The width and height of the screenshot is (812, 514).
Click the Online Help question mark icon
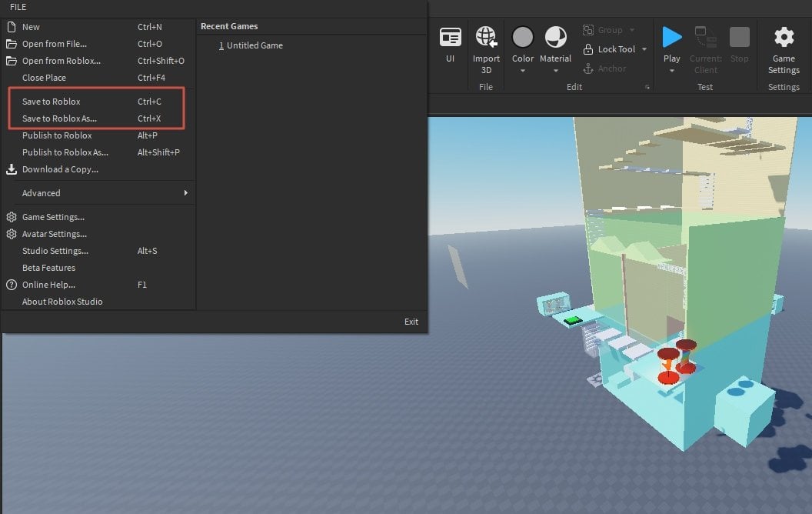[11, 285]
